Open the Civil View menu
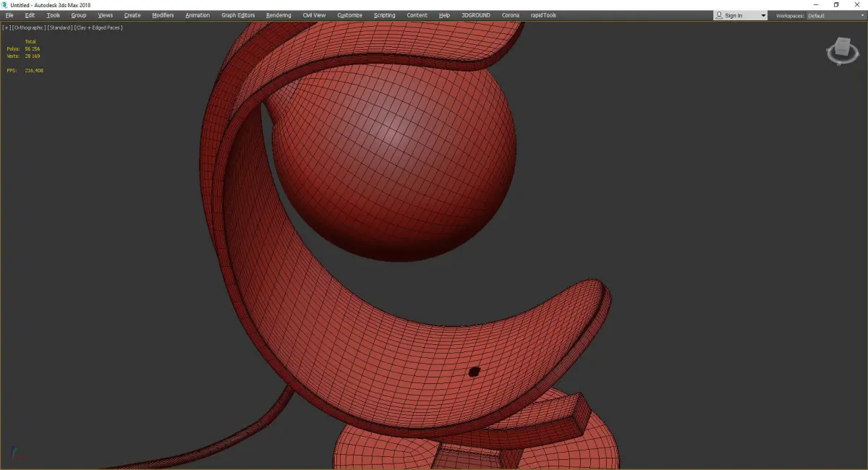This screenshot has height=470, width=868. [x=314, y=15]
